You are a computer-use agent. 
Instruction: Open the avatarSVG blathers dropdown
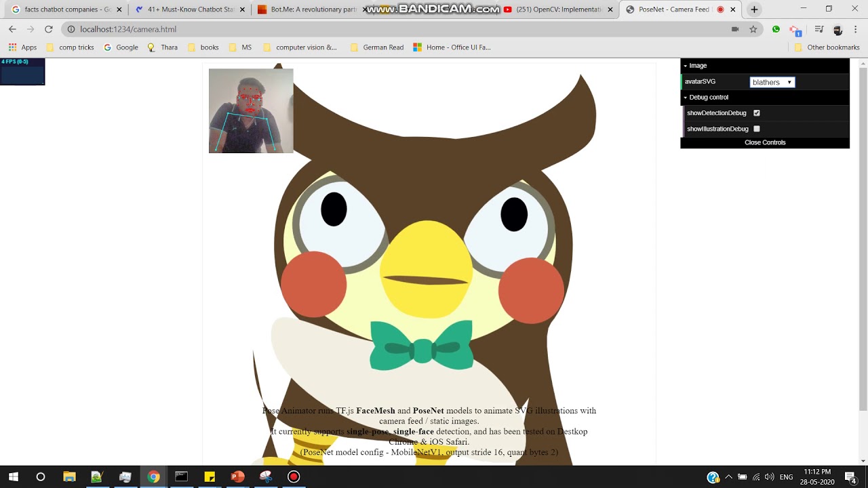[772, 82]
